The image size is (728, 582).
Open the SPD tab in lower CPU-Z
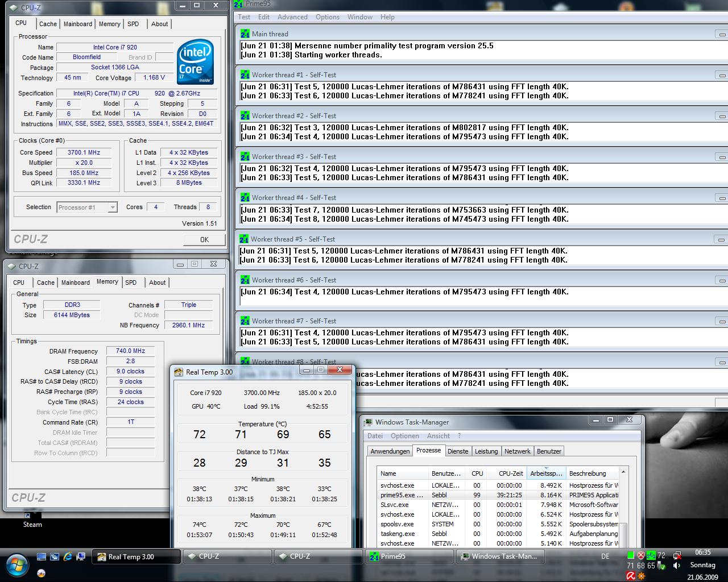tap(131, 282)
